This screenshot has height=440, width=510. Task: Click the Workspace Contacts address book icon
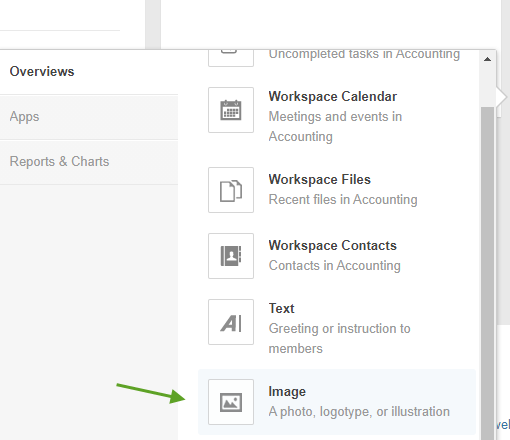coord(231,256)
